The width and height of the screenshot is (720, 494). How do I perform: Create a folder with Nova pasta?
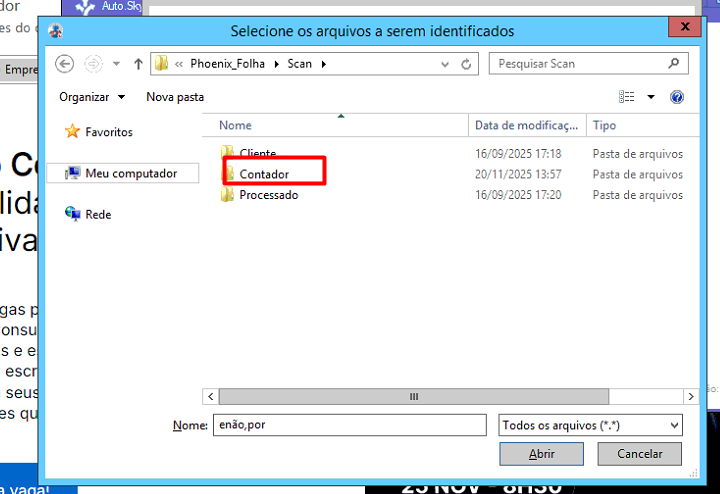tap(175, 97)
